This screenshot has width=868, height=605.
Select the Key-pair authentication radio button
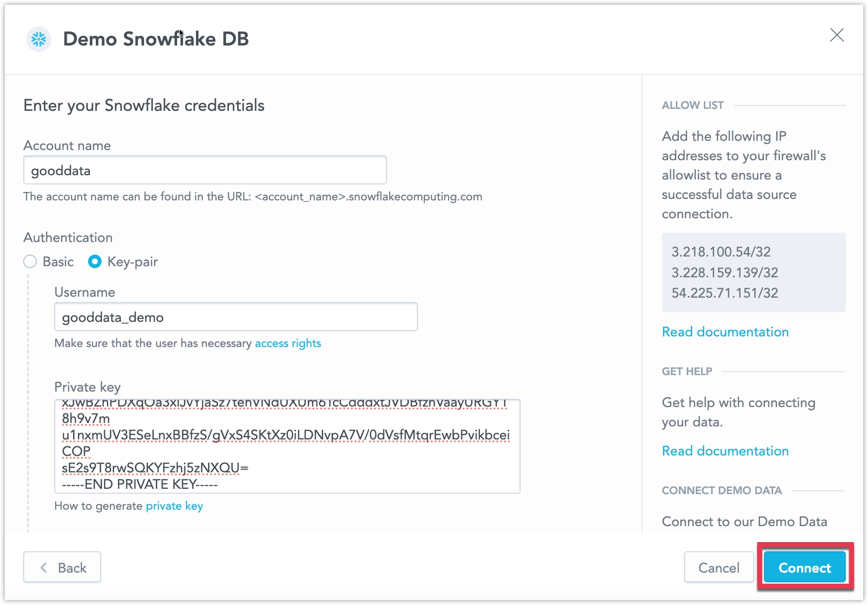[95, 261]
